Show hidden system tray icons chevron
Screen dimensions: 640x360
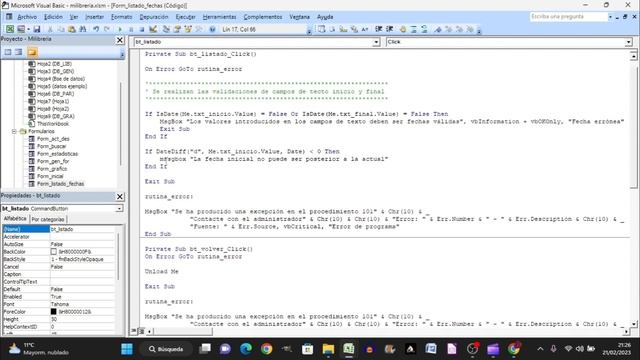[540, 349]
